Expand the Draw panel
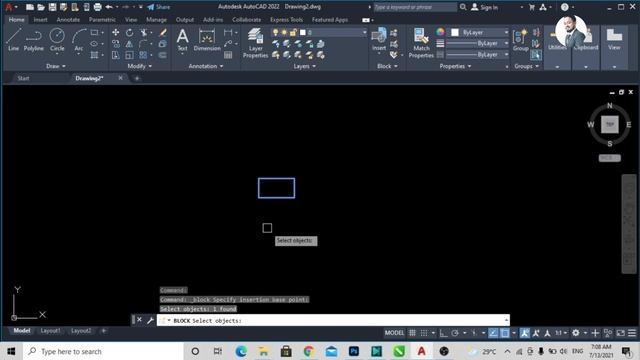 (56, 66)
